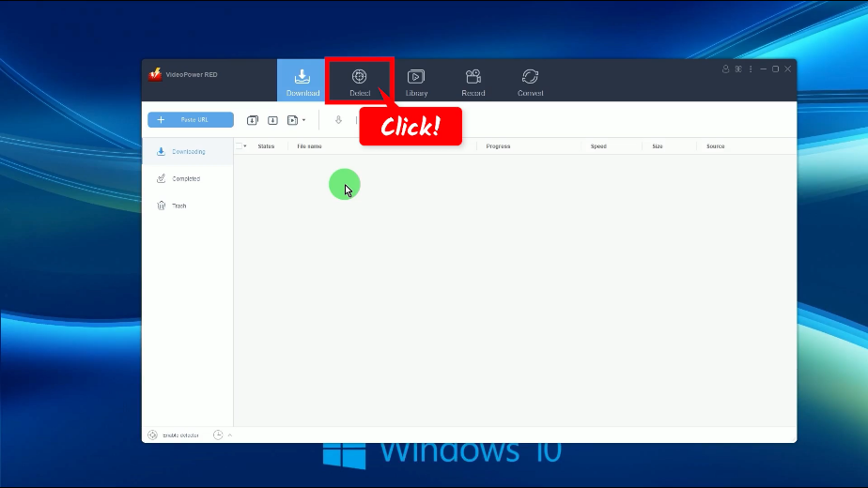Click the Paste URL button
The height and width of the screenshot is (488, 868).
point(191,120)
